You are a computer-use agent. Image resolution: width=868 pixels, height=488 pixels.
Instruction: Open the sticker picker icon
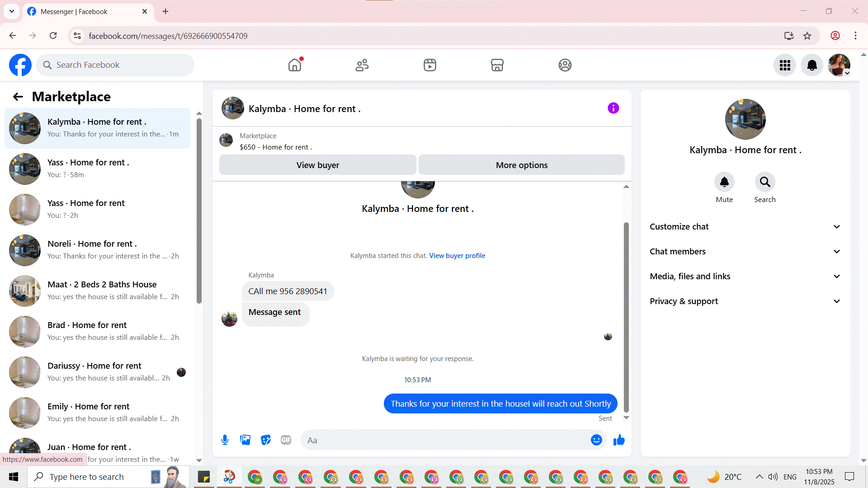266,440
